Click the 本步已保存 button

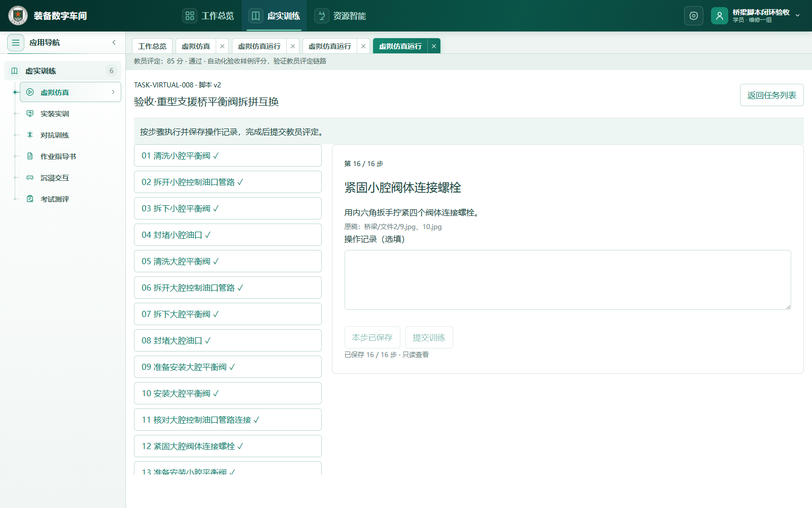point(373,337)
